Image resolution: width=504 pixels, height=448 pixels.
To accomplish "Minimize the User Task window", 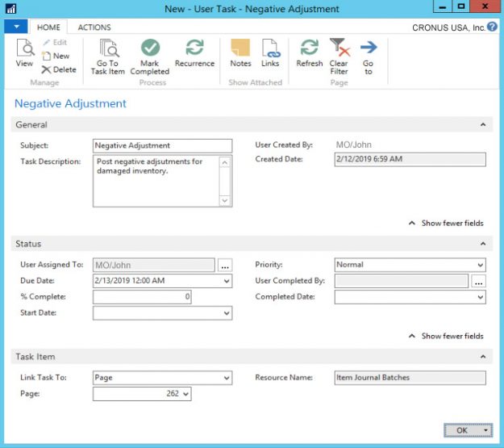I will click(442, 6).
